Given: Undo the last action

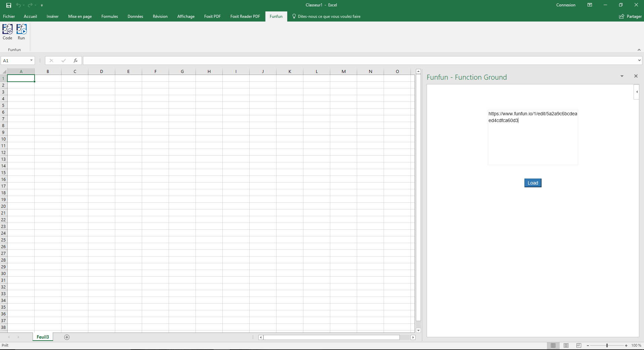Looking at the screenshot, I should [18, 5].
